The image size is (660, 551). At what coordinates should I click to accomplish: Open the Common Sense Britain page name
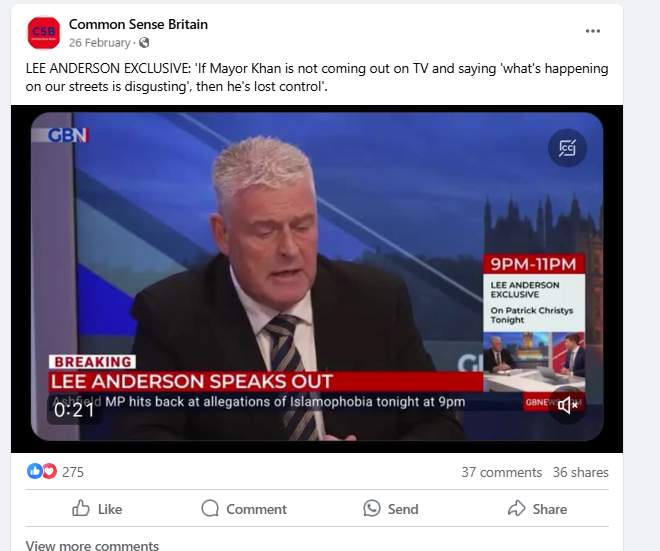pos(138,24)
